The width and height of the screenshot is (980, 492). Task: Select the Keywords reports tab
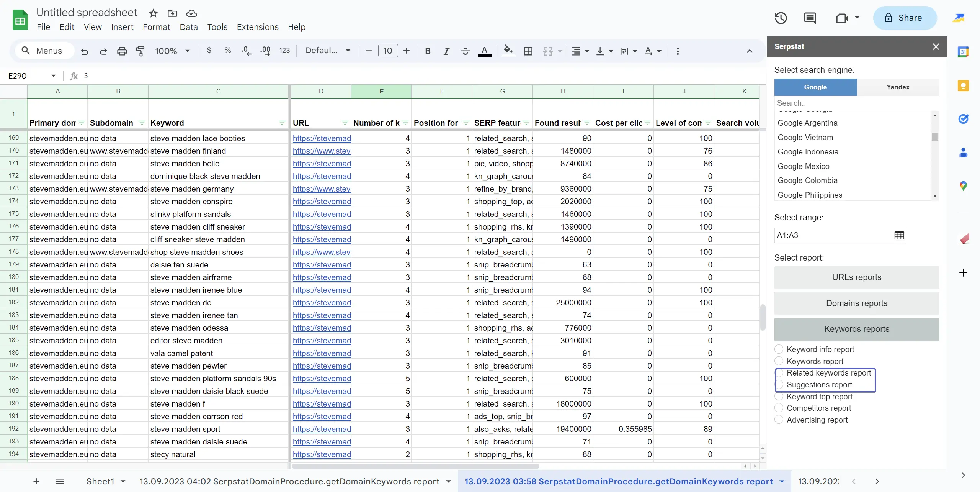pos(857,329)
